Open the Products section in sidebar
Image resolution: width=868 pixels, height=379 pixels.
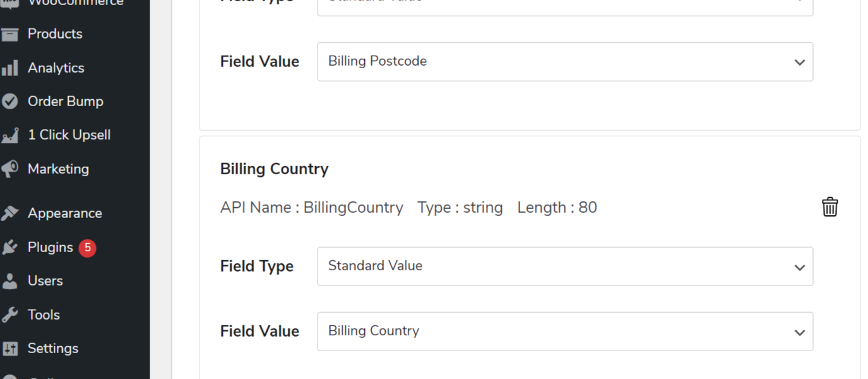click(54, 33)
